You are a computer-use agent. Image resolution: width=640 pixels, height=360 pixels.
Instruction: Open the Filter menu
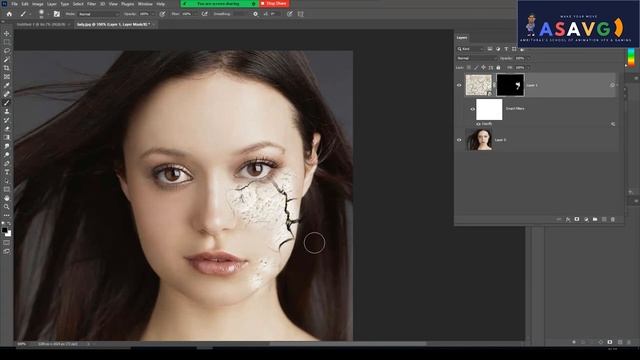(91, 4)
